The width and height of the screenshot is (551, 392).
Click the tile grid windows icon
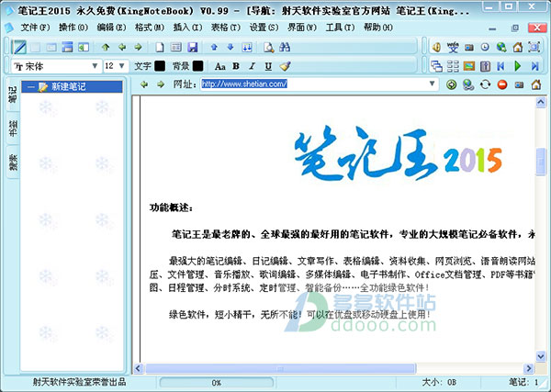(453, 66)
